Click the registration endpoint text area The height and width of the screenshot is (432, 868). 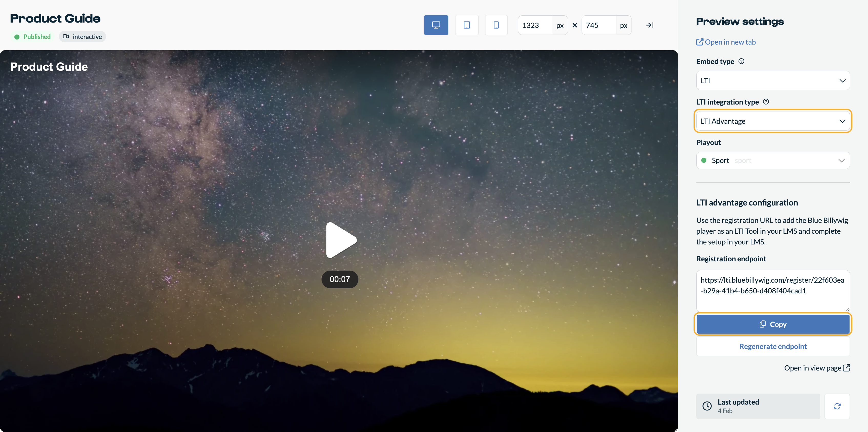coord(773,291)
